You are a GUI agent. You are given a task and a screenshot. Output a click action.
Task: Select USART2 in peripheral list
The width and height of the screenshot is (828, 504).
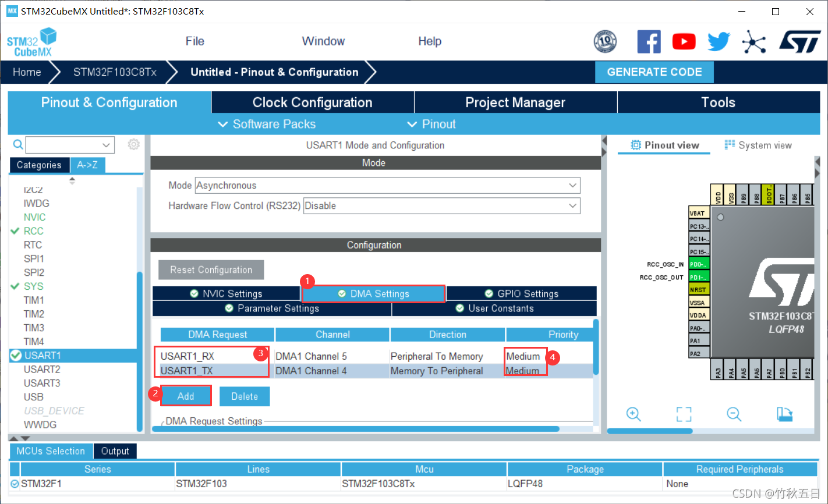click(x=42, y=370)
